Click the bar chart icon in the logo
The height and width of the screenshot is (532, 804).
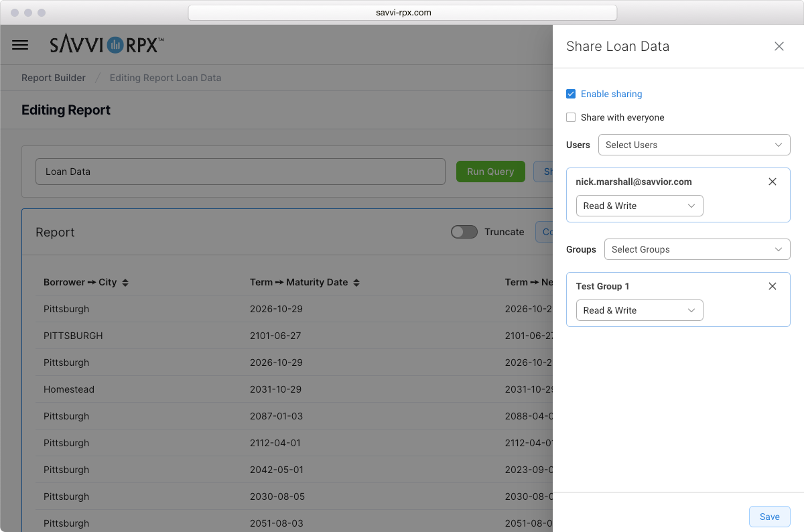pos(115,44)
